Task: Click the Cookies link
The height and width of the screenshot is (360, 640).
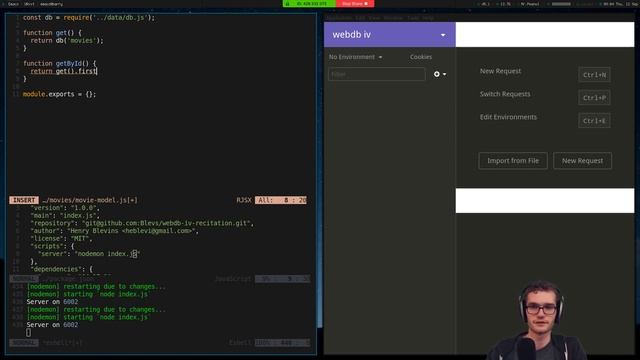Action: click(421, 57)
